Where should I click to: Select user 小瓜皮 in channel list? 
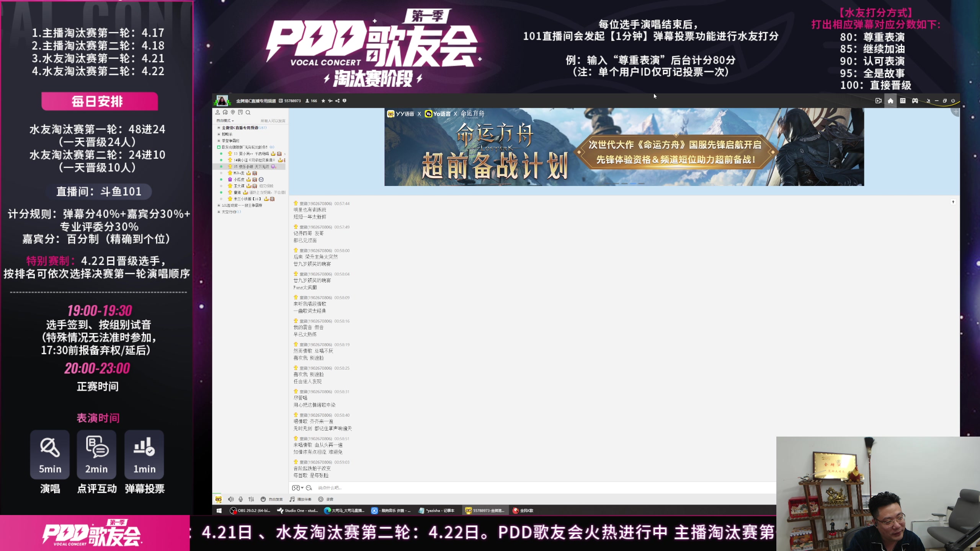click(x=239, y=180)
